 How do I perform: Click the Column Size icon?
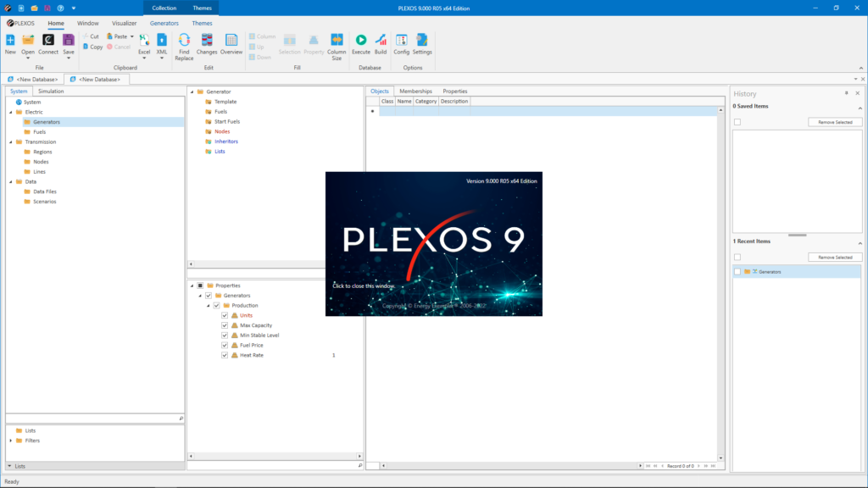[337, 40]
